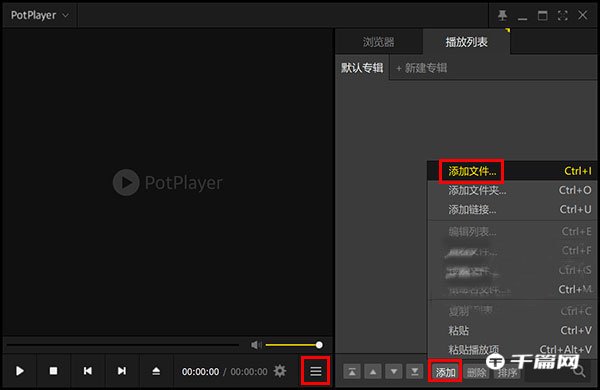600x390 pixels.
Task: Click the Ctrl+M shortcut menu row
Action: click(x=512, y=289)
